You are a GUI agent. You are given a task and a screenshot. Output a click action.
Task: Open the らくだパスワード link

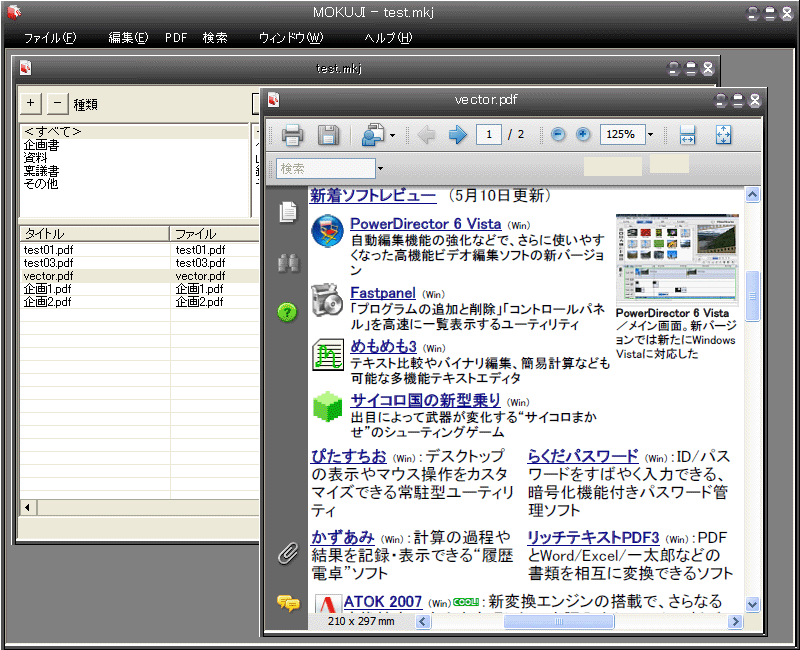(583, 456)
